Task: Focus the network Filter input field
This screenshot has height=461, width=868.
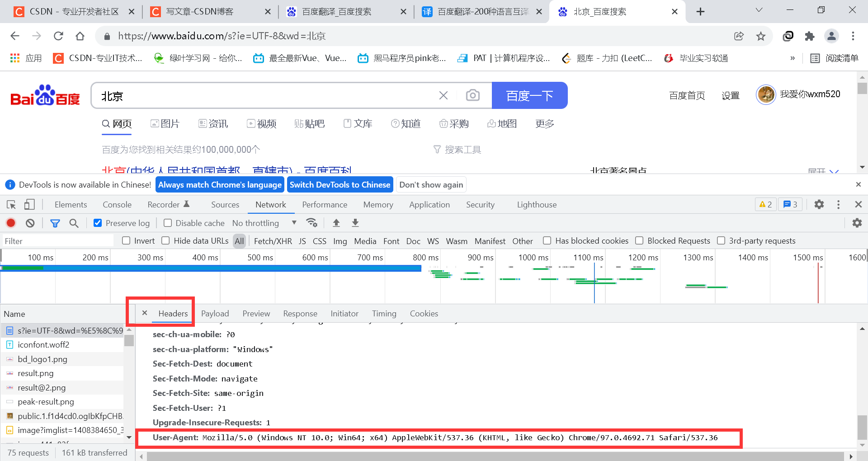Action: click(58, 241)
